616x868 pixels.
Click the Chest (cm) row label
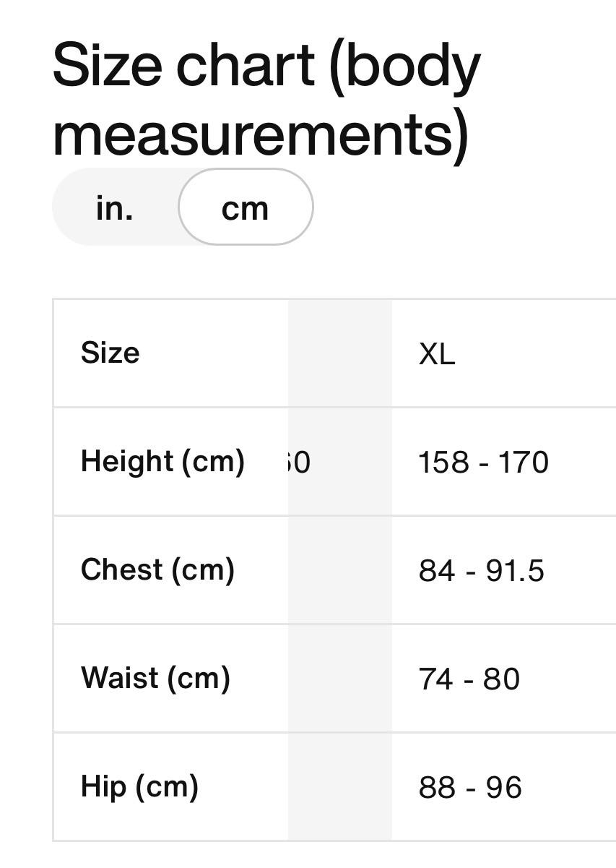pos(157,570)
